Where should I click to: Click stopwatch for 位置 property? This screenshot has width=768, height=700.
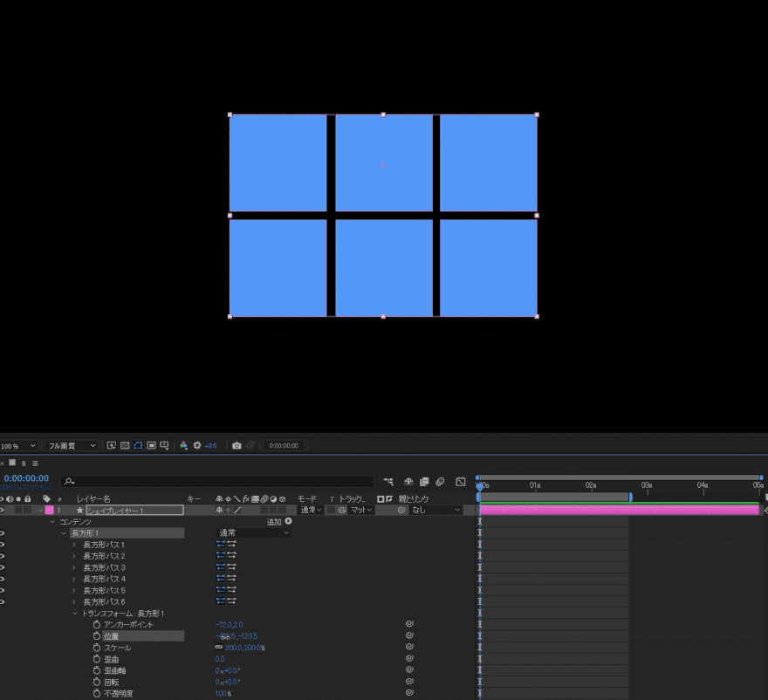(x=97, y=636)
